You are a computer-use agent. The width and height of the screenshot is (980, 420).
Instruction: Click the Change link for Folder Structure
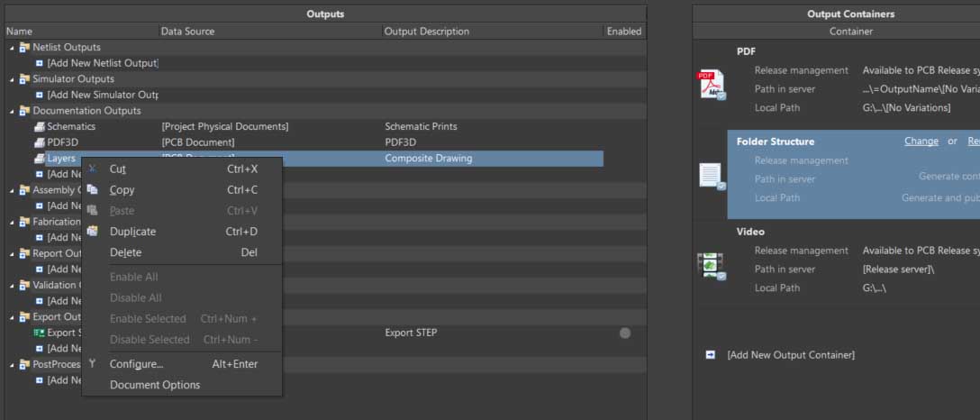[921, 142]
